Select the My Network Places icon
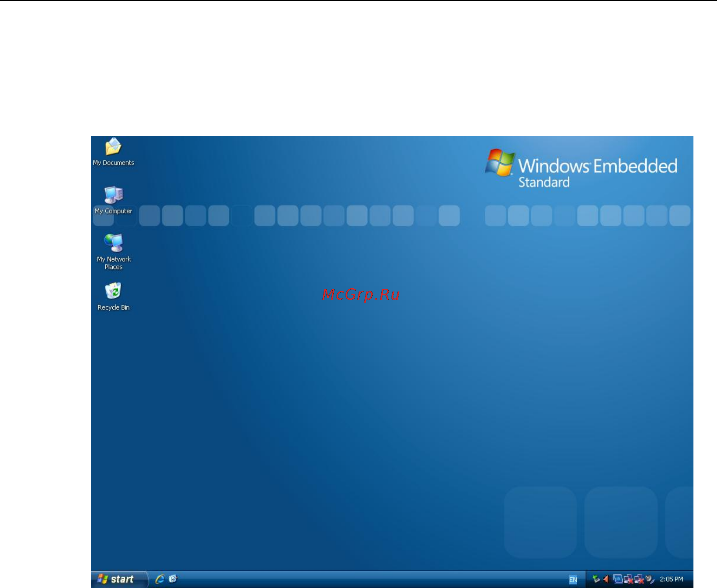Image resolution: width=717 pixels, height=588 pixels. pos(113,251)
